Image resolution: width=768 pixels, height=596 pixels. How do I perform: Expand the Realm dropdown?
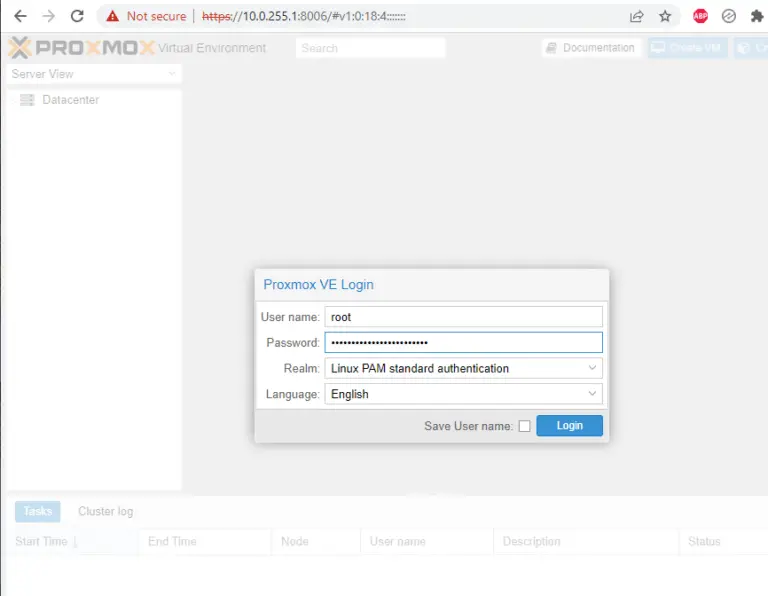(463, 368)
